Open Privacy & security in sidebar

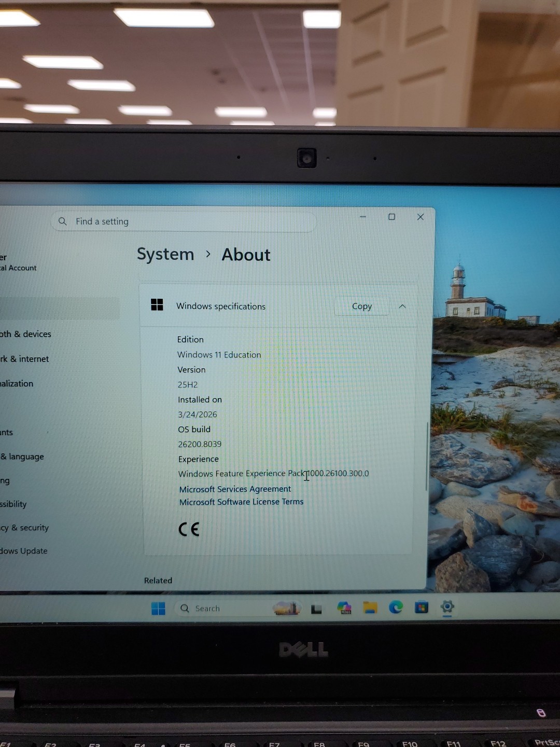[x=24, y=528]
